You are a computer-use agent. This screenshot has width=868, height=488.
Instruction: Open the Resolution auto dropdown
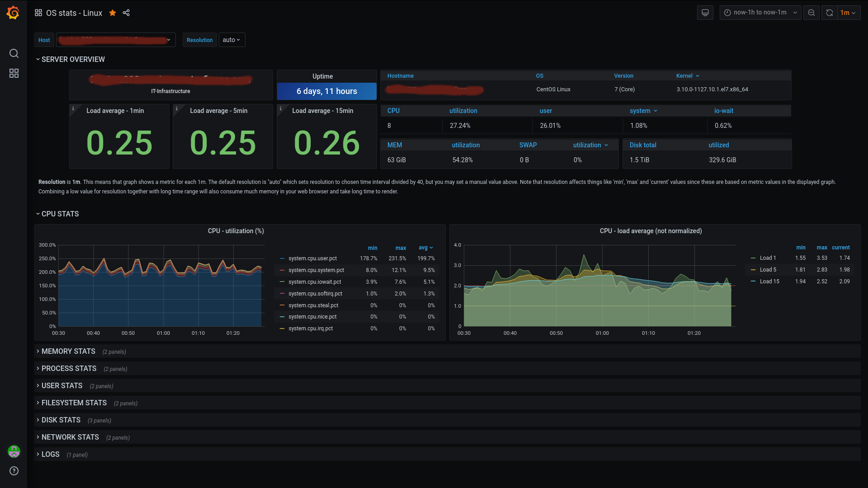click(x=231, y=40)
